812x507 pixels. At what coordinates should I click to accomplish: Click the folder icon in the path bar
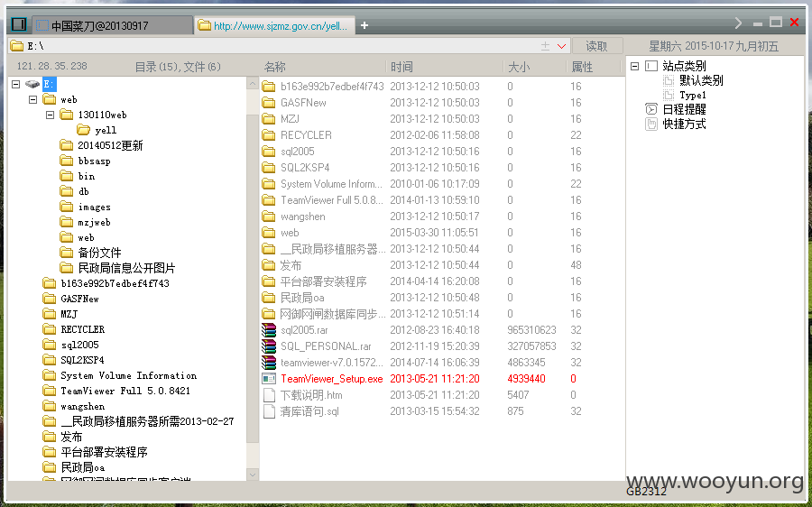coord(17,46)
